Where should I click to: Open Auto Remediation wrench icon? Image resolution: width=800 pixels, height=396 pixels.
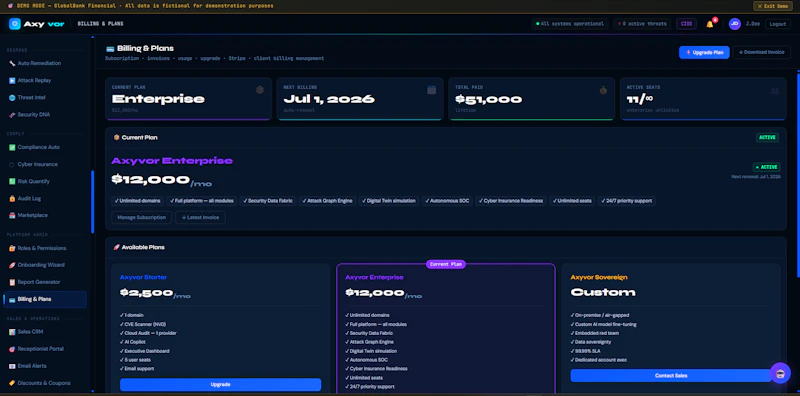point(12,63)
